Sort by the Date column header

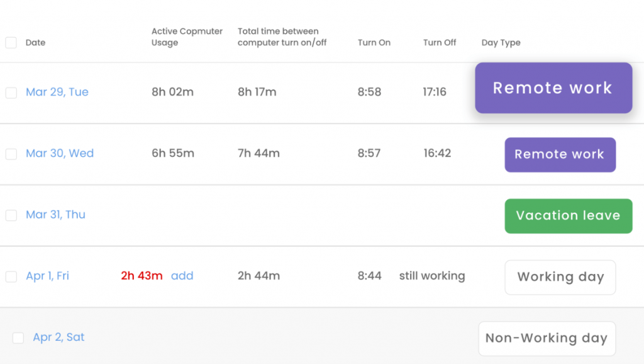[x=35, y=43]
